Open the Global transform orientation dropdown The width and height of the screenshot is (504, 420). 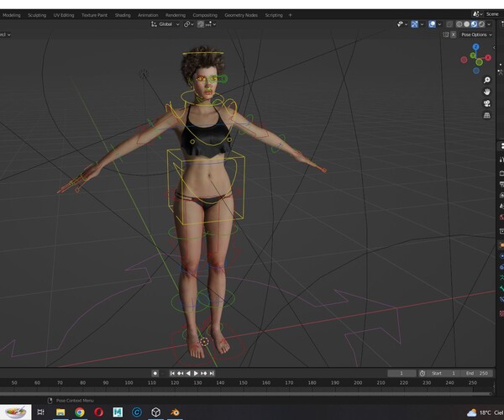click(165, 24)
